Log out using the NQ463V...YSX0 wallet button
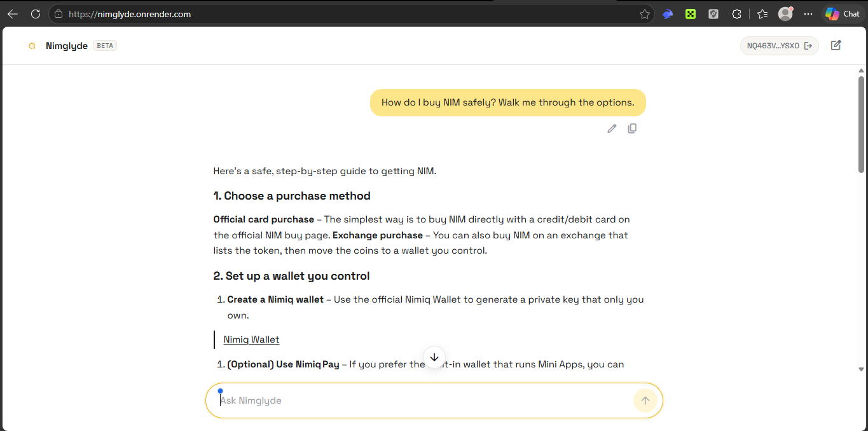 point(780,46)
